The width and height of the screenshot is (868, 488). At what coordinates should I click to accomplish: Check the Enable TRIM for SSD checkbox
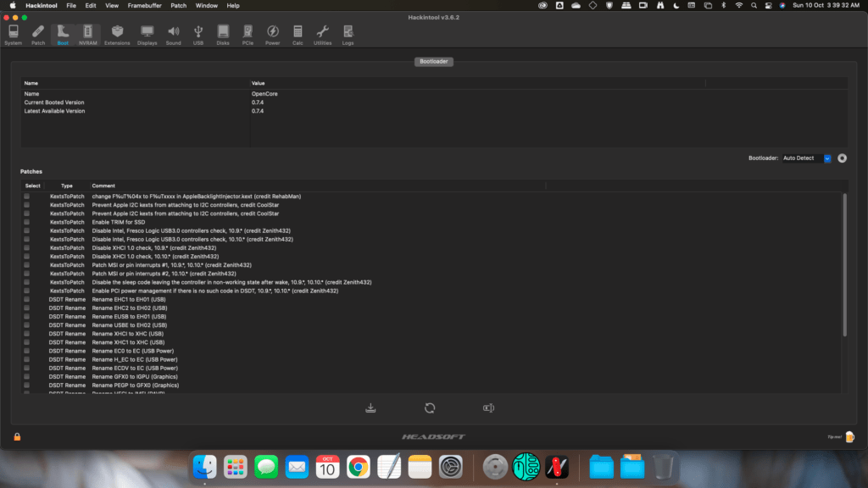26,222
